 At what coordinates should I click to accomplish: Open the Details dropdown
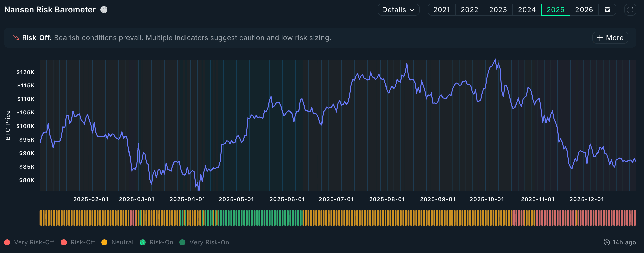[x=398, y=10]
